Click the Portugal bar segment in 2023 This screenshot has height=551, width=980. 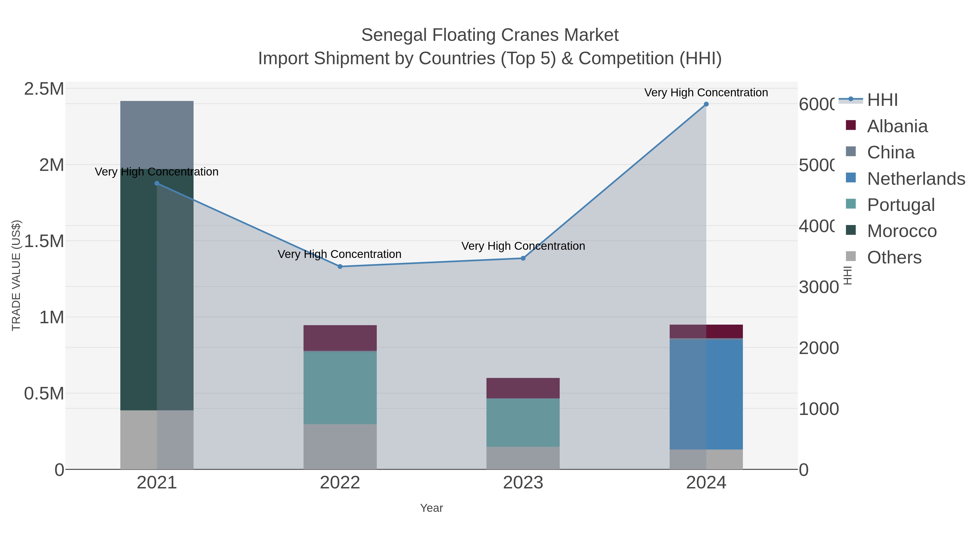[x=523, y=423]
